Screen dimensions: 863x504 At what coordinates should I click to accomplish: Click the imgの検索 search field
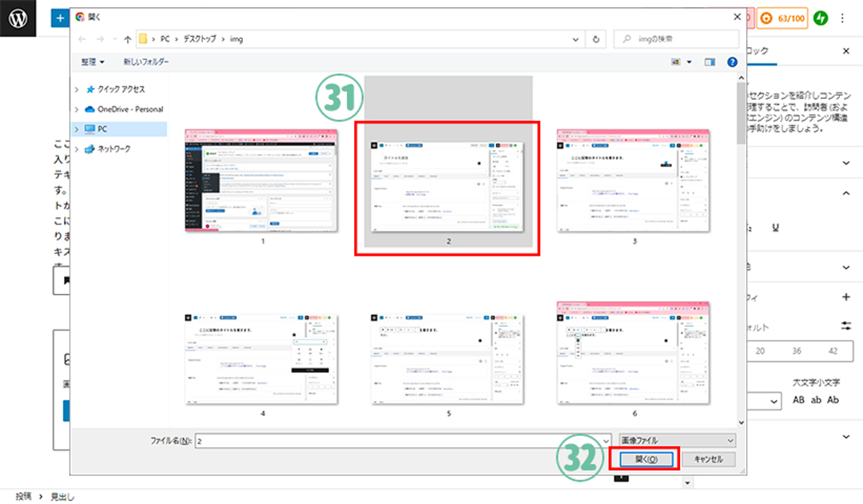pyautogui.click(x=679, y=39)
